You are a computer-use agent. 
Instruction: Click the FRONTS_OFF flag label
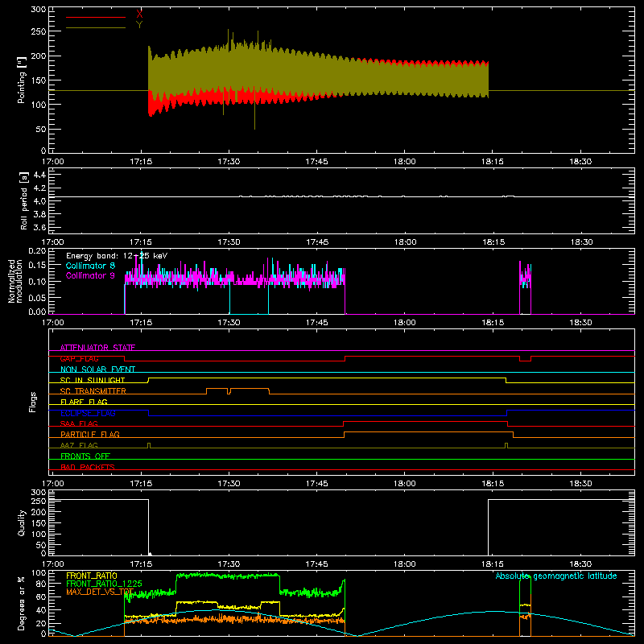pyautogui.click(x=85, y=456)
